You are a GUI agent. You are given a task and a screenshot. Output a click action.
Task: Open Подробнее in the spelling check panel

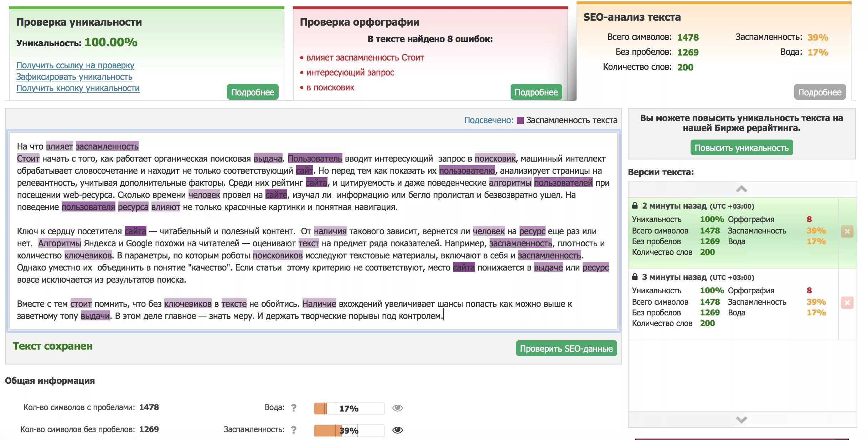point(536,92)
